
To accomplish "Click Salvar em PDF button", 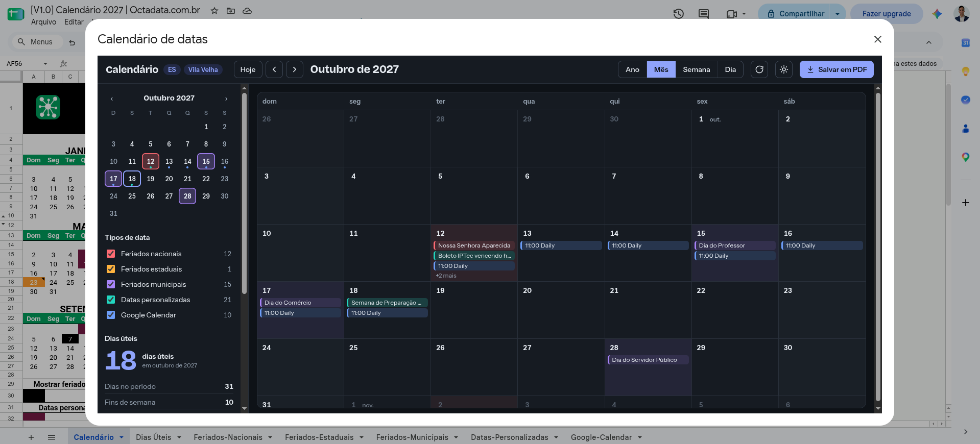I will click(x=836, y=69).
